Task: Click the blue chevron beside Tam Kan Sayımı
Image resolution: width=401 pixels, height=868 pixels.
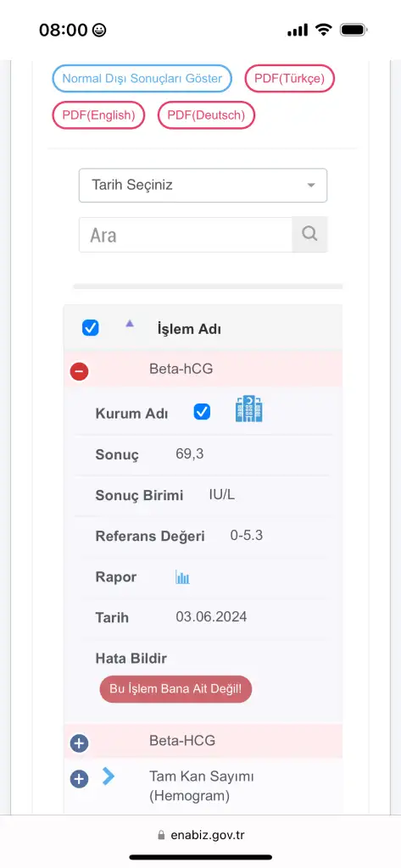Action: (x=109, y=776)
